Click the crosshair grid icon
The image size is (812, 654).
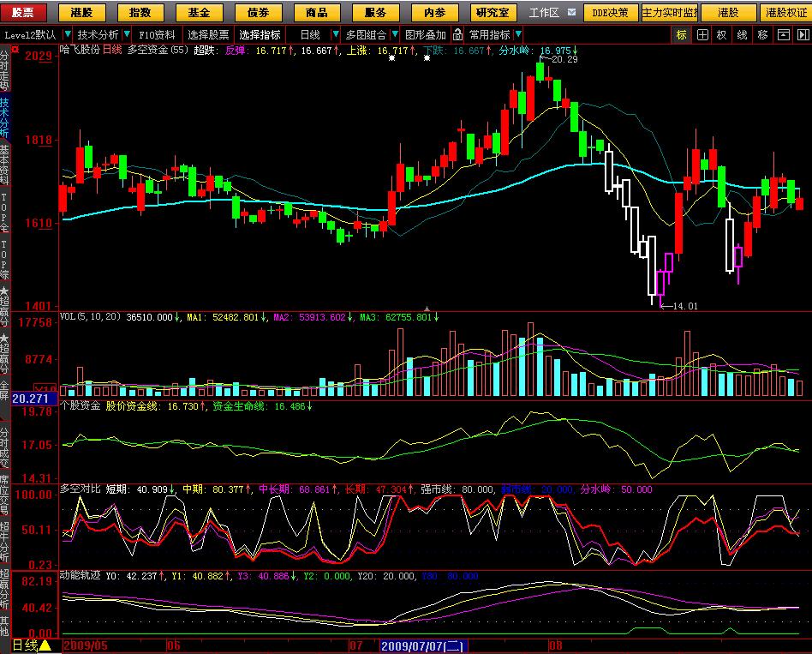(702, 35)
